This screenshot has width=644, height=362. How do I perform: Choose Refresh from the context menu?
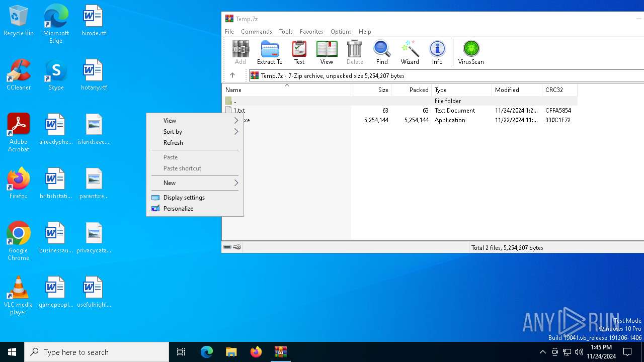[x=195, y=143]
